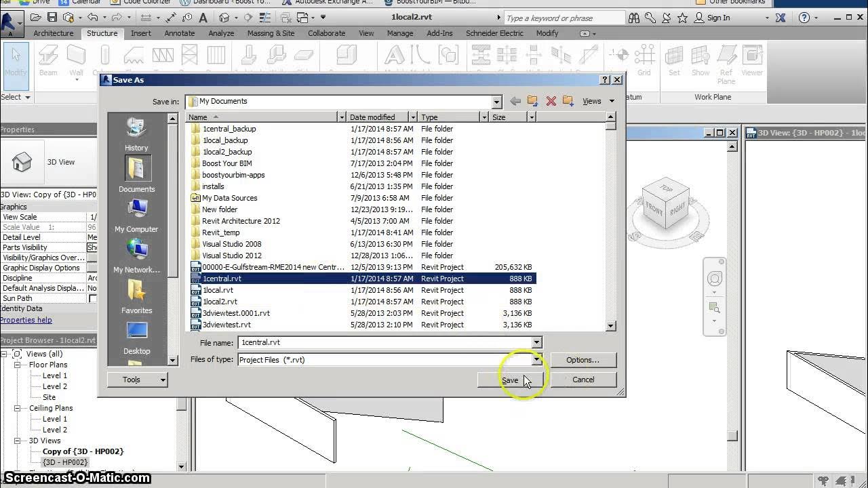The image size is (868, 488).
Task: Click the Grid tool in Datum panel
Action: 644,60
